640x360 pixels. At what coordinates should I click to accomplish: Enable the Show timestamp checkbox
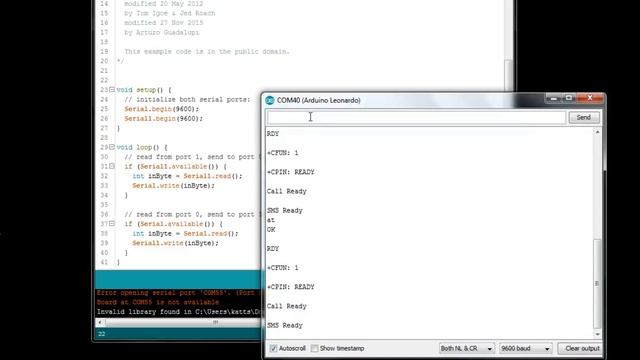(x=314, y=348)
